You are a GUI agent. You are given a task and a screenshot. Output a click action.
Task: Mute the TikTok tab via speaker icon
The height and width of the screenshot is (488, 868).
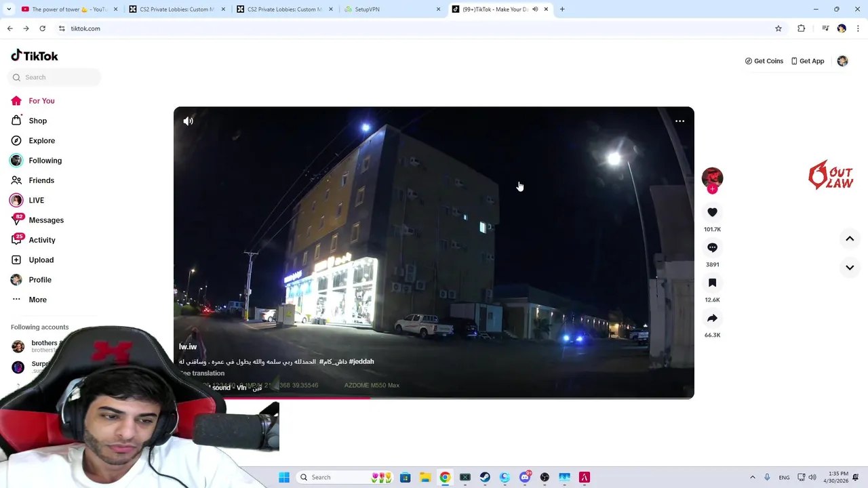535,9
